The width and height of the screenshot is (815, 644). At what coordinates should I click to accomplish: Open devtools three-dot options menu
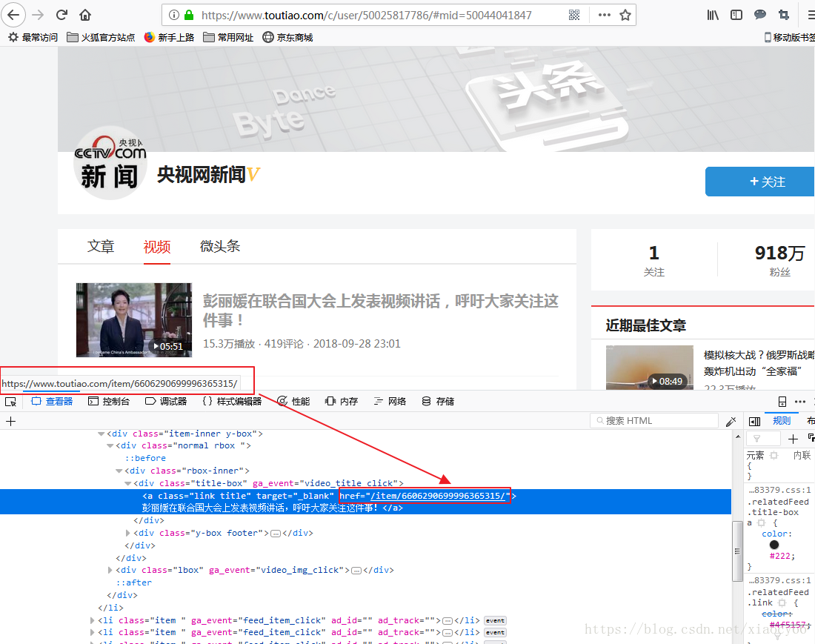[800, 401]
